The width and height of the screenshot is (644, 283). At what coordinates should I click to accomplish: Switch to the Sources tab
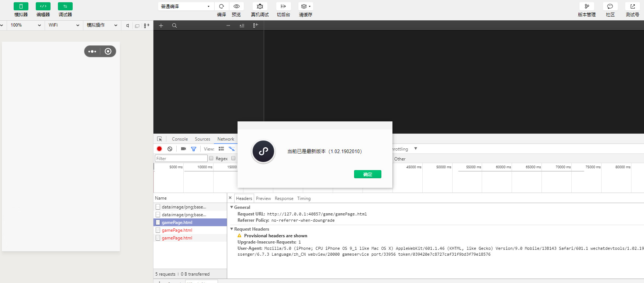[x=202, y=139]
